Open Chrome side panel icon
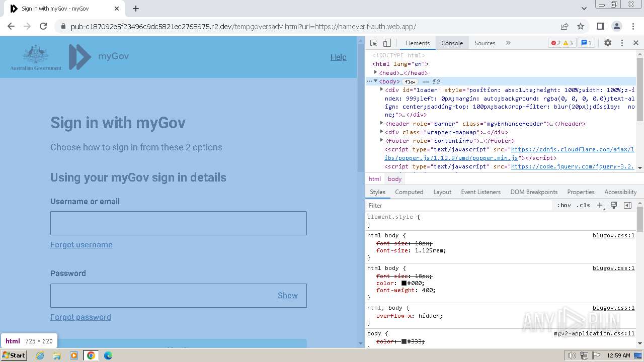The image size is (644, 362). [x=600, y=26]
